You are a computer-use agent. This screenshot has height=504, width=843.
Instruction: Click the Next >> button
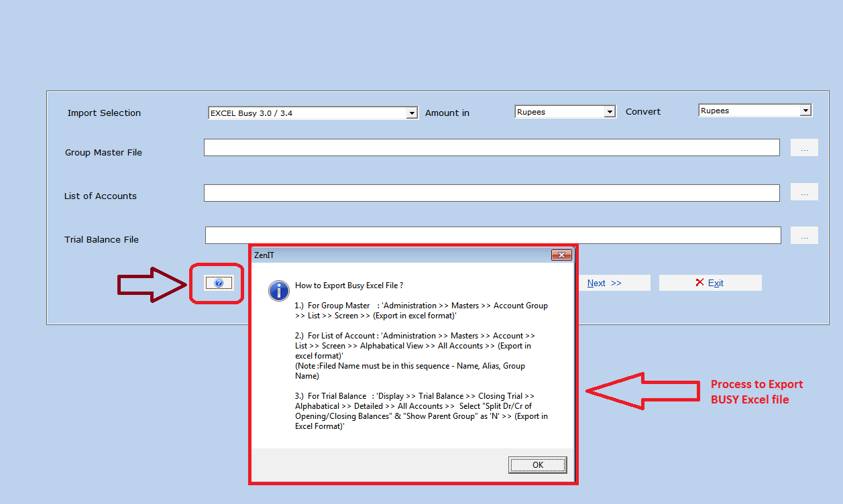(614, 283)
